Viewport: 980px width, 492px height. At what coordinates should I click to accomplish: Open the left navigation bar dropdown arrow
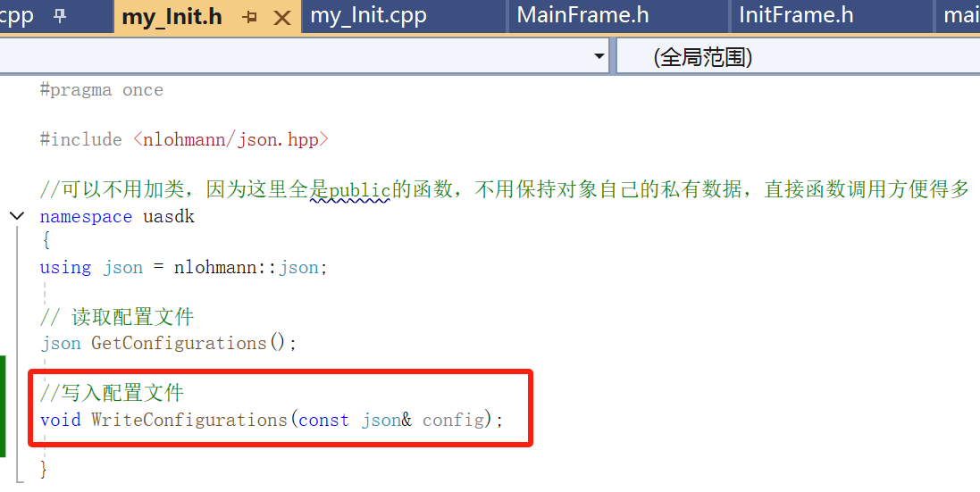pyautogui.click(x=599, y=56)
